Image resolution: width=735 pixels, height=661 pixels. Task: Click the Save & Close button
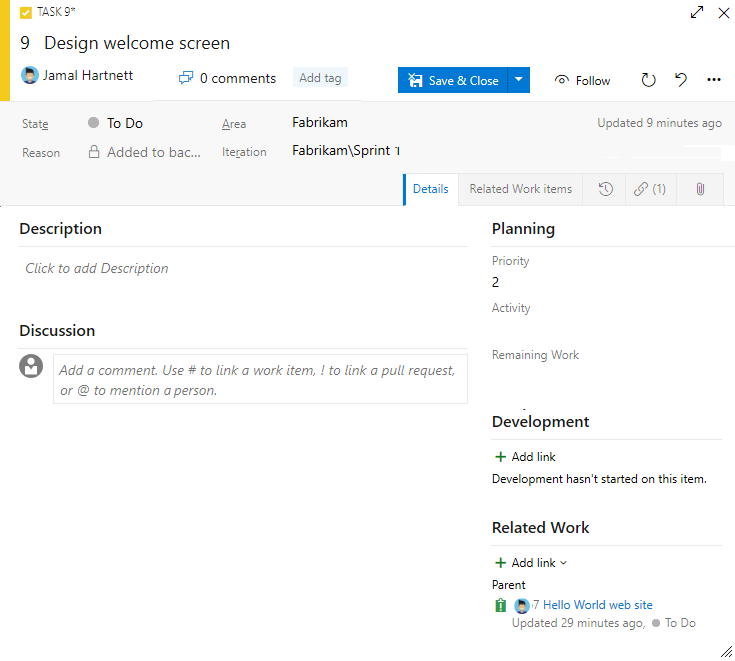pyautogui.click(x=453, y=80)
